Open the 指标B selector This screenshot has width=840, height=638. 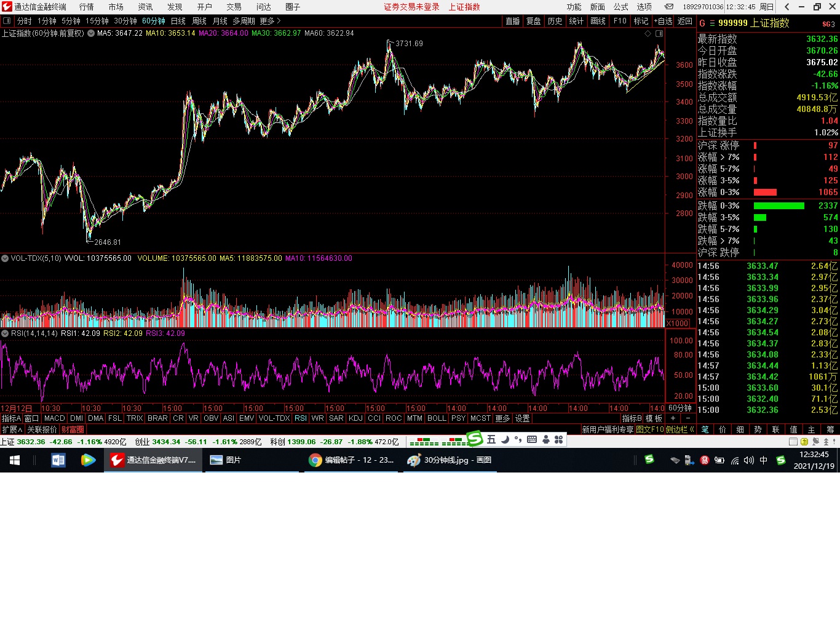[632, 418]
